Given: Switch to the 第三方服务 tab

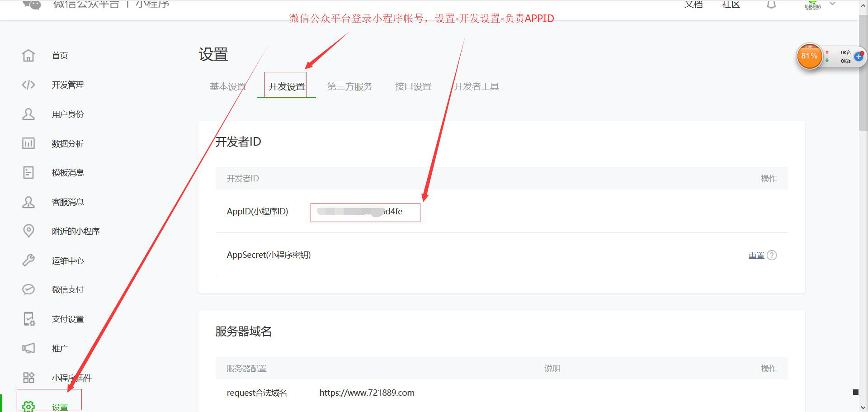Looking at the screenshot, I should coord(349,86).
